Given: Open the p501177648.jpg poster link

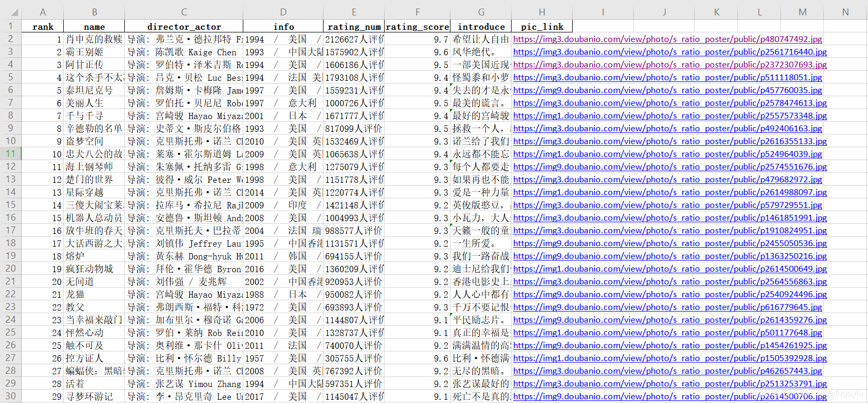Looking at the screenshot, I should 667,333.
